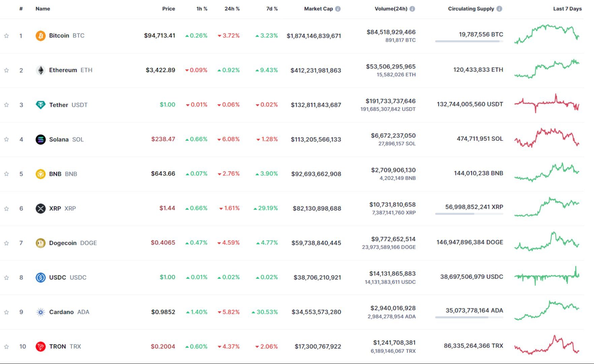This screenshot has height=364, width=594.
Task: Add Bitcoin to watchlist via star
Action: 6,35
